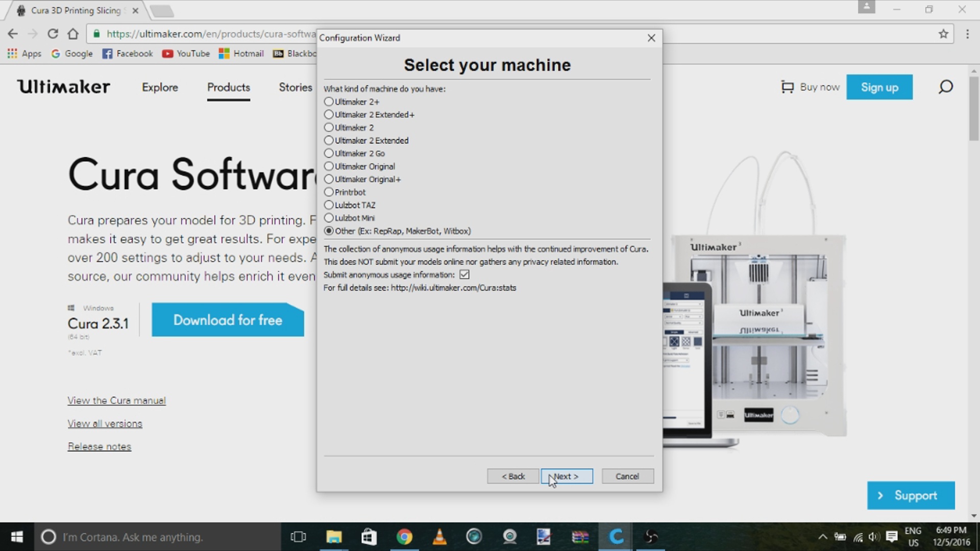Image resolution: width=980 pixels, height=551 pixels.
Task: Open the Chrome three-dot menu
Action: 967,34
